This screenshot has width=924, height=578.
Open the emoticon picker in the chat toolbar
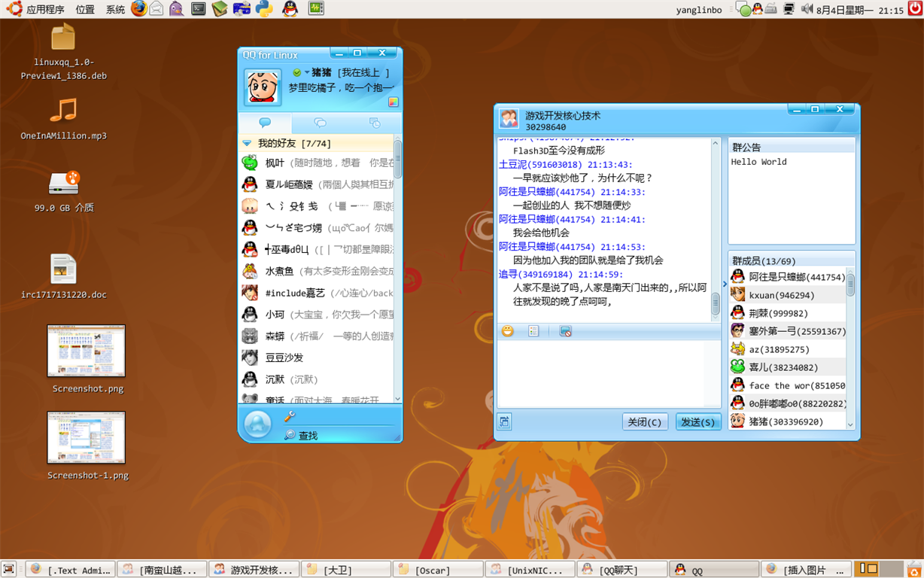pyautogui.click(x=508, y=331)
